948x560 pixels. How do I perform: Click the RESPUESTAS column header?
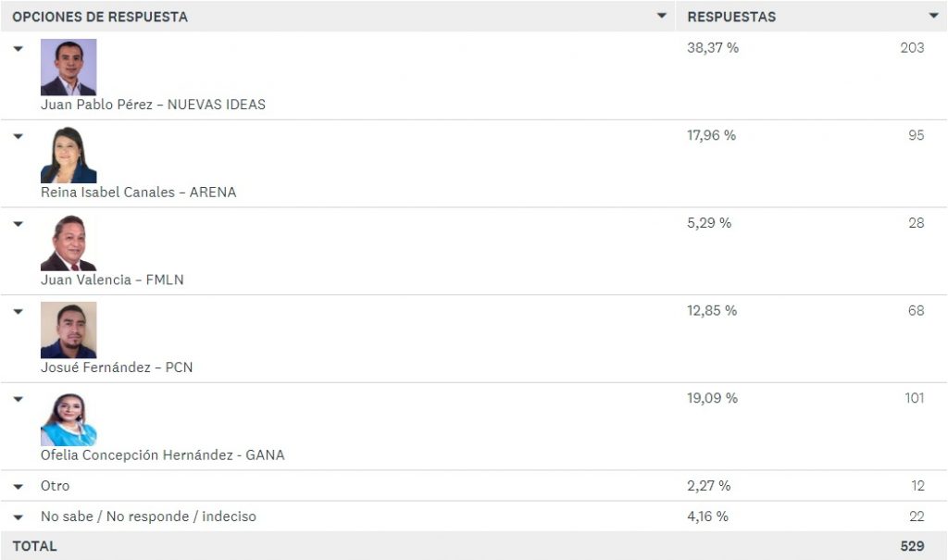(731, 17)
